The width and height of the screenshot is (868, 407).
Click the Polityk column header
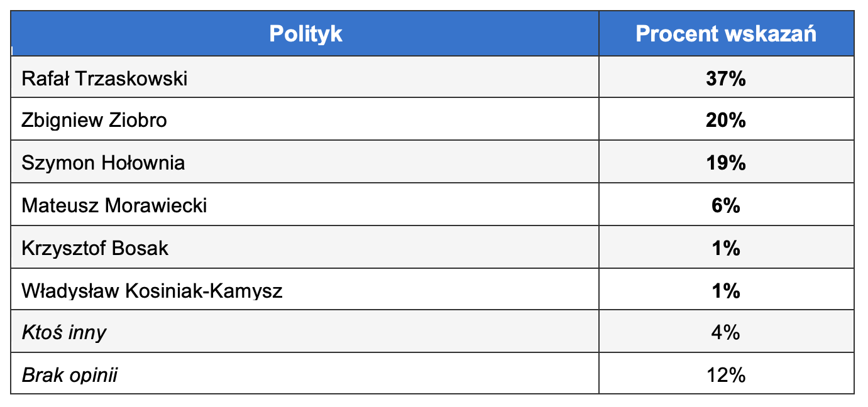[305, 33]
